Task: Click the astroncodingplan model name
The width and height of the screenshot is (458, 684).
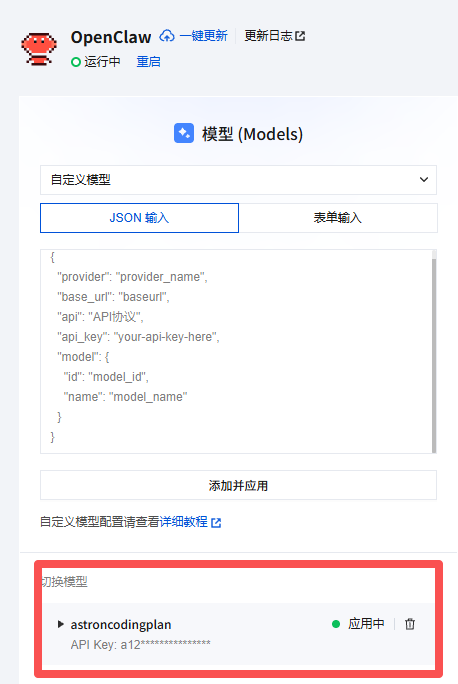Action: (x=121, y=625)
